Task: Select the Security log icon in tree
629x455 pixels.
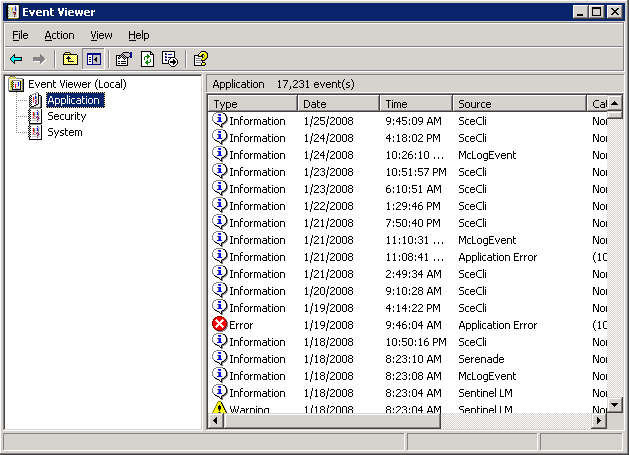Action: [35, 116]
